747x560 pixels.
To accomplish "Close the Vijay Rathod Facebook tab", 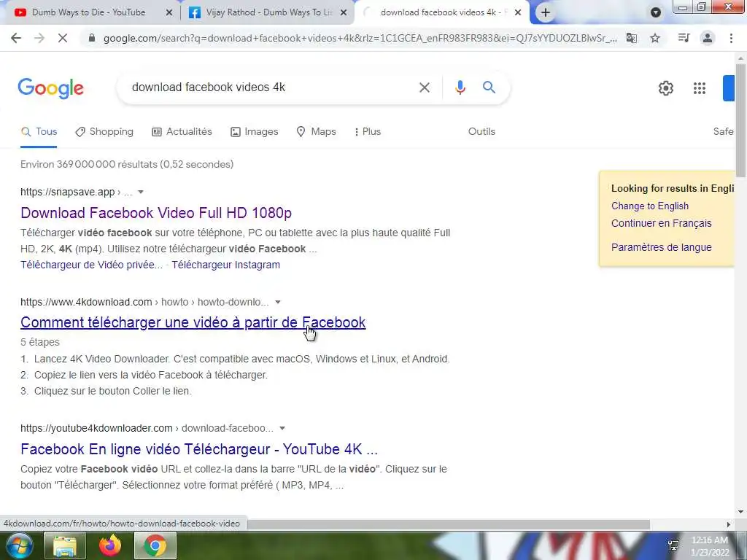I will pyautogui.click(x=344, y=13).
